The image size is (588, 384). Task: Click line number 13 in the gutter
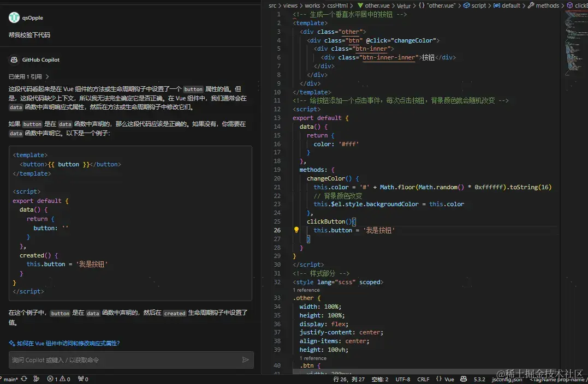pyautogui.click(x=277, y=118)
